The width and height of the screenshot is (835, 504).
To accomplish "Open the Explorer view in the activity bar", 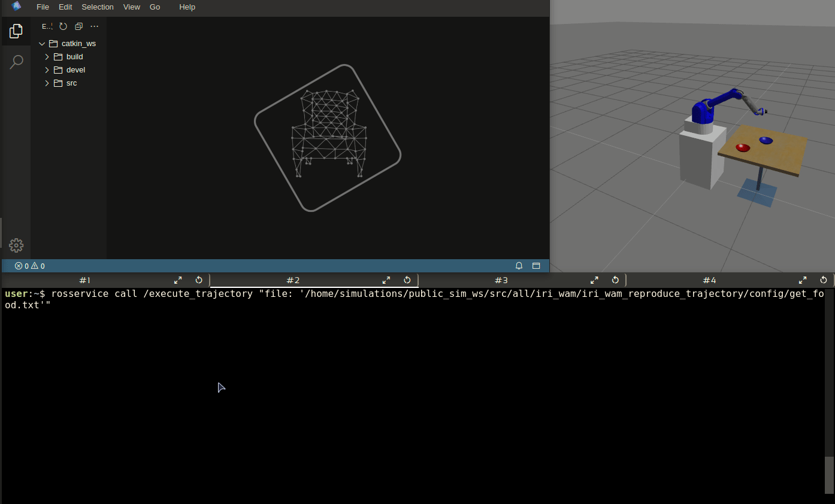I will (x=16, y=31).
